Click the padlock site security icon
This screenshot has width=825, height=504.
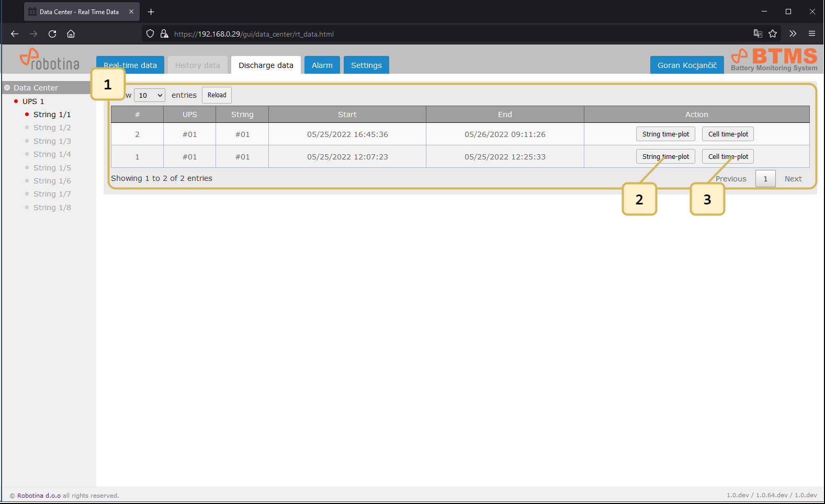164,34
